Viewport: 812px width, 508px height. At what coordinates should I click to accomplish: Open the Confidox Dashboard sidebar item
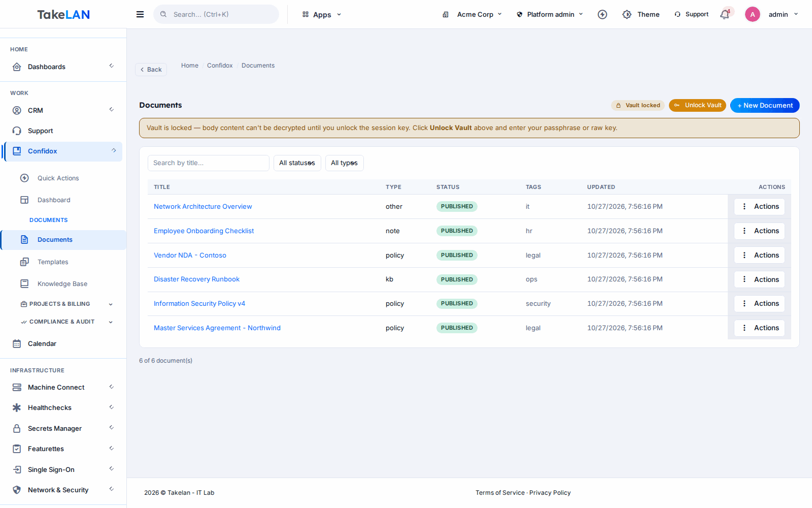point(54,200)
